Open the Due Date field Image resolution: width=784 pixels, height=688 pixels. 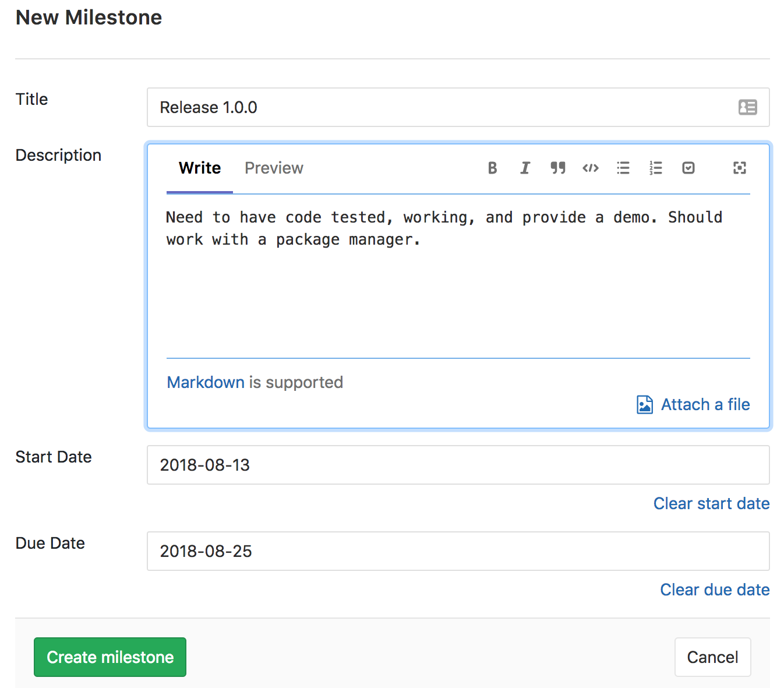458,551
